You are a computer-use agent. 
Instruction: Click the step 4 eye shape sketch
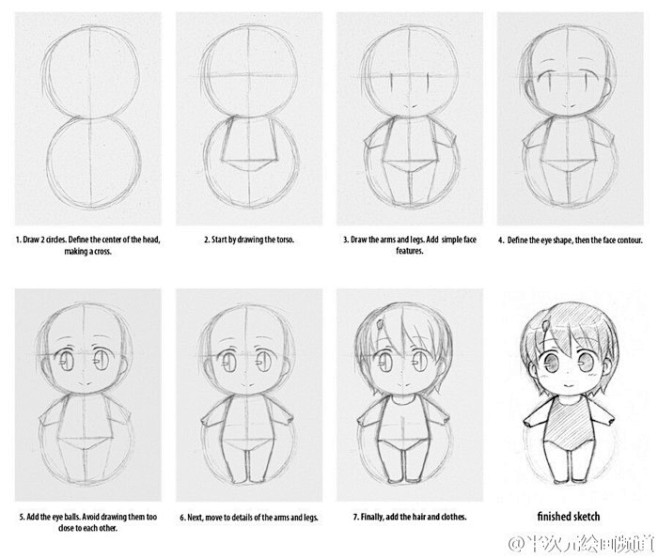coord(570,119)
